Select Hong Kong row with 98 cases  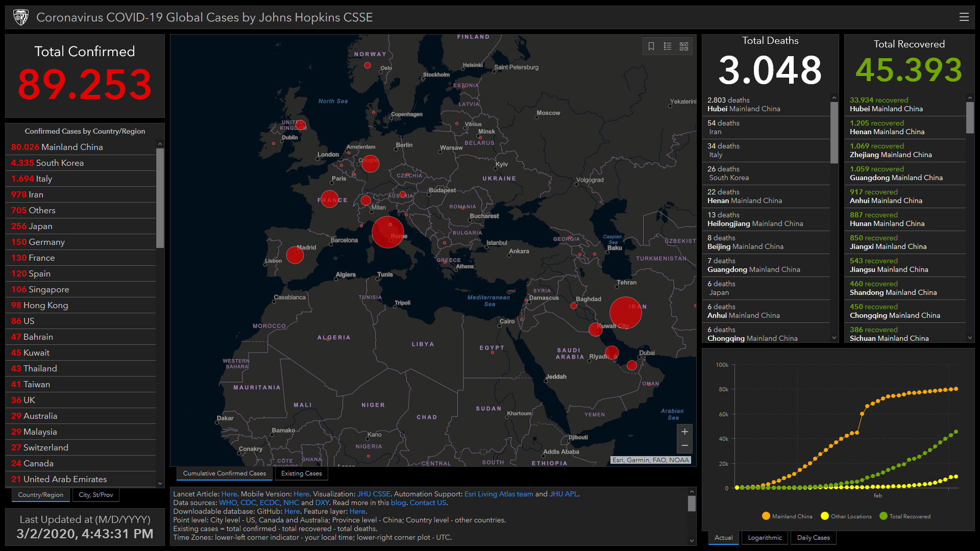click(81, 305)
